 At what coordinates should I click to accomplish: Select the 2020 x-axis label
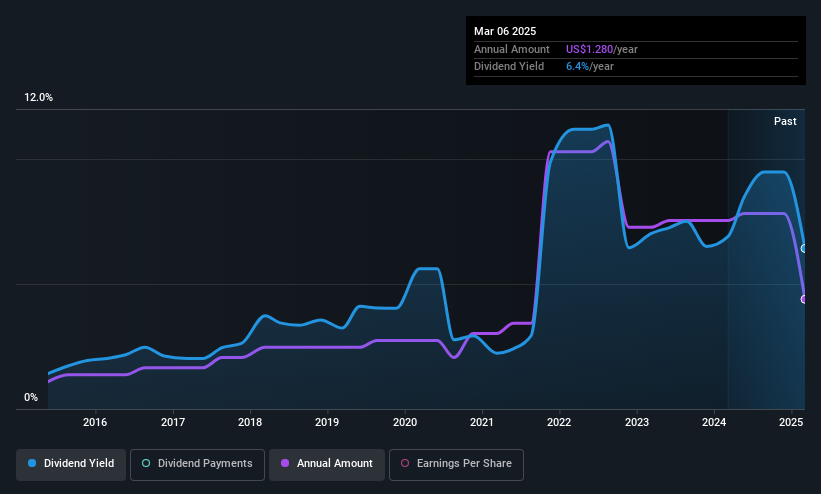(405, 422)
